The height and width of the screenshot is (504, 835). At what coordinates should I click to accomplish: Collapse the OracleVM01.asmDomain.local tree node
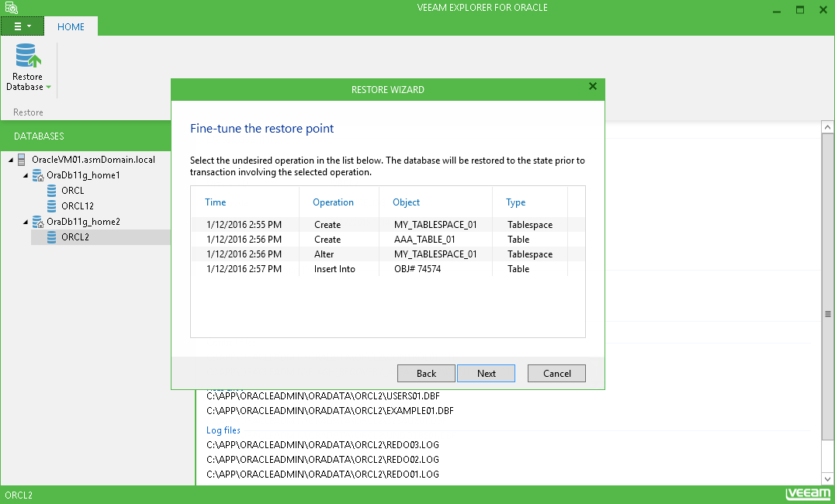(x=10, y=161)
